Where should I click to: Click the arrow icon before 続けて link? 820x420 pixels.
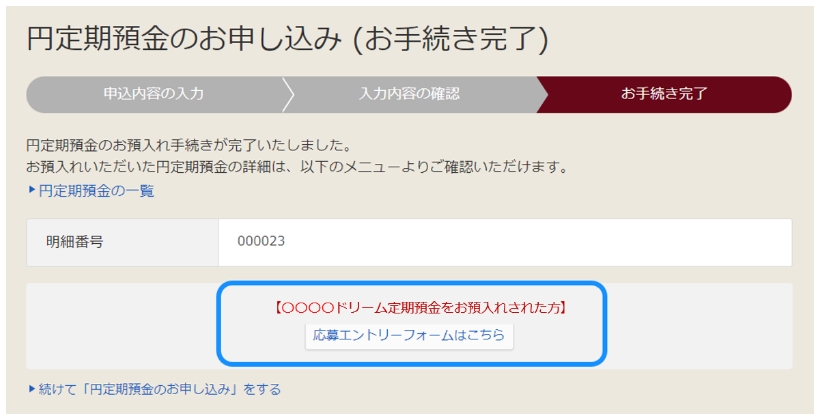coord(32,389)
